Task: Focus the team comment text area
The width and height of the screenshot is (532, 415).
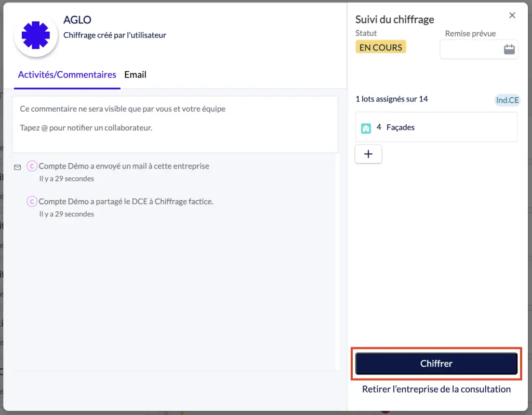Action: tap(175, 124)
